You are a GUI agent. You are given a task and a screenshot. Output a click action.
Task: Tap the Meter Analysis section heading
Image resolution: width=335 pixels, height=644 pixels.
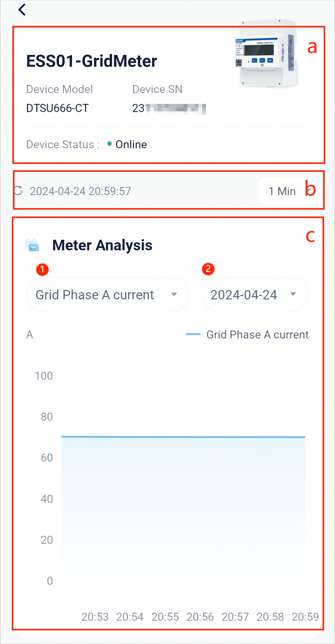(x=102, y=245)
